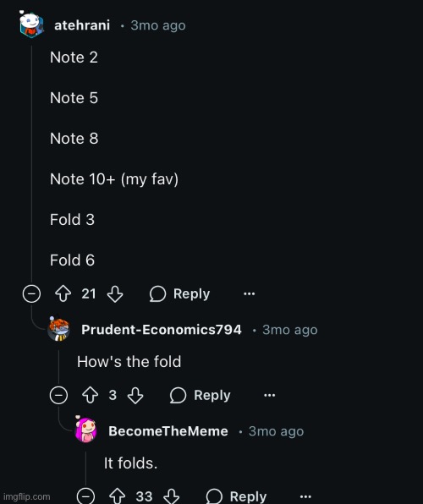Downvote atehrani's comment
The width and height of the screenshot is (423, 504).
coord(115,293)
